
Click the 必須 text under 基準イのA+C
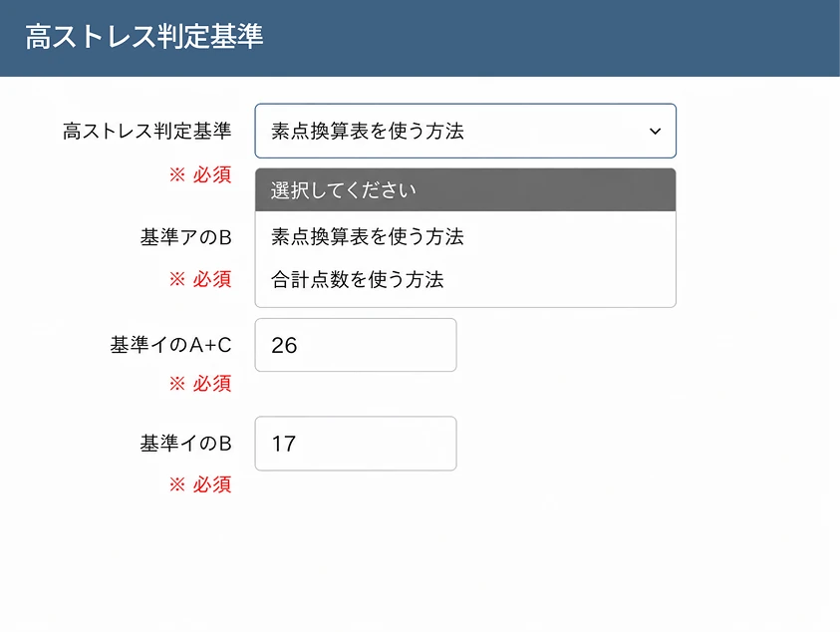[212, 384]
